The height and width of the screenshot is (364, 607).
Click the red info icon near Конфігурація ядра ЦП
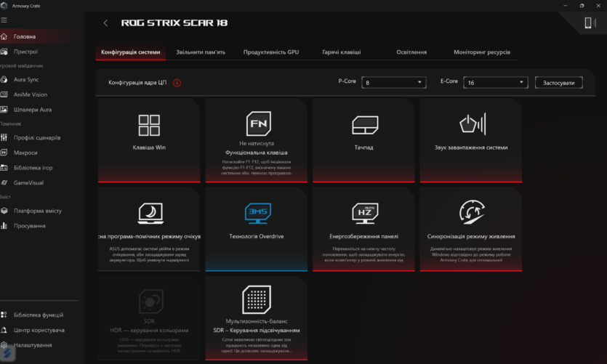(x=177, y=83)
